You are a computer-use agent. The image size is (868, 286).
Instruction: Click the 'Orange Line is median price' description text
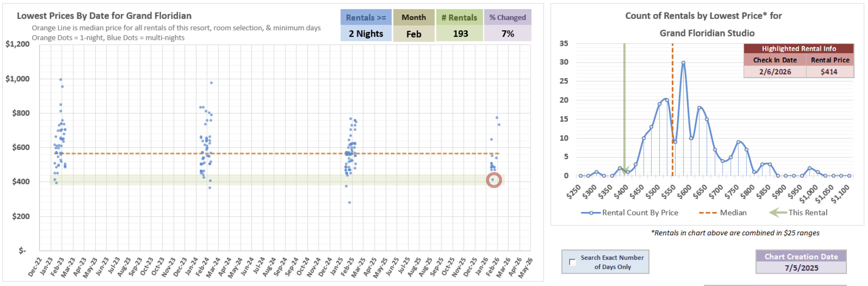pyautogui.click(x=176, y=28)
